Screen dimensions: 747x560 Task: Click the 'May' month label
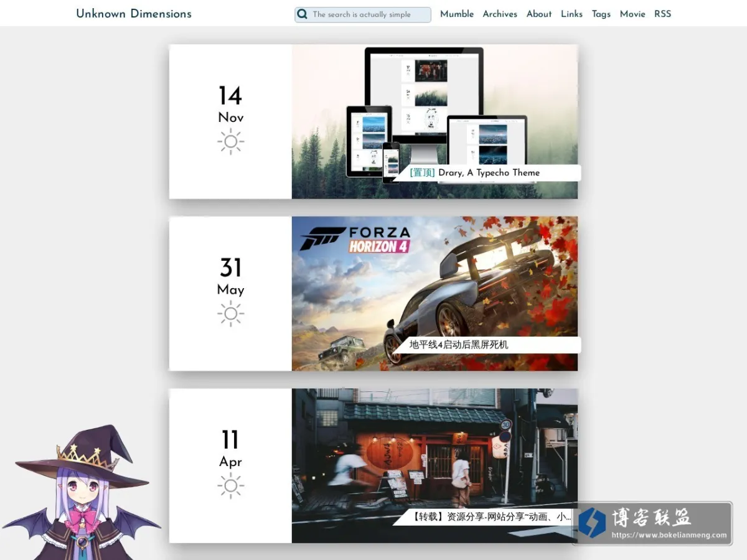pos(231,290)
